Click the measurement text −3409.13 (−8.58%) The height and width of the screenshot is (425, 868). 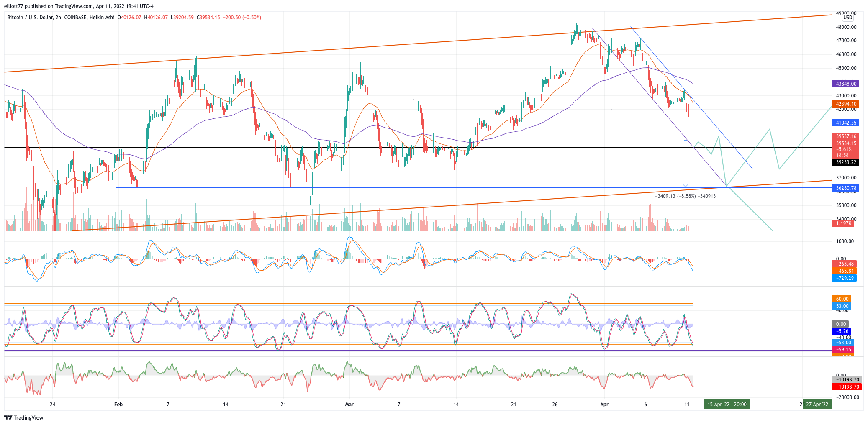[x=675, y=196]
